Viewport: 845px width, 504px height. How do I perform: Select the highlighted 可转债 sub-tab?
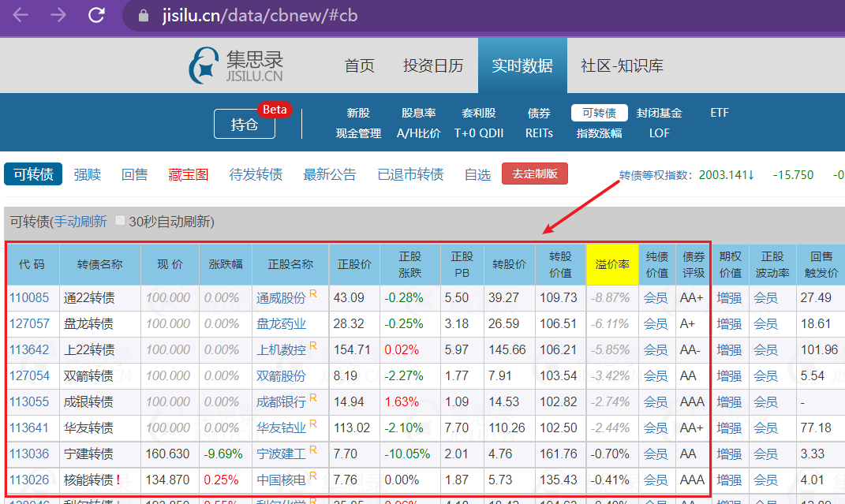point(33,174)
